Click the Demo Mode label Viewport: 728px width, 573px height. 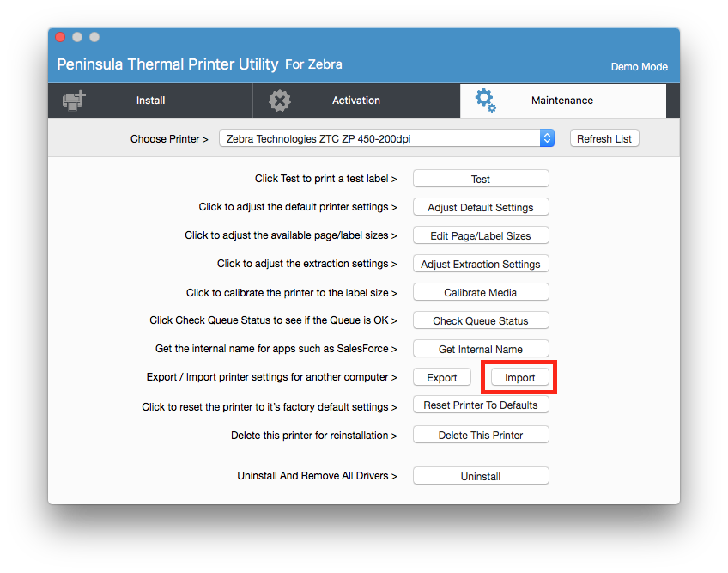(x=639, y=67)
